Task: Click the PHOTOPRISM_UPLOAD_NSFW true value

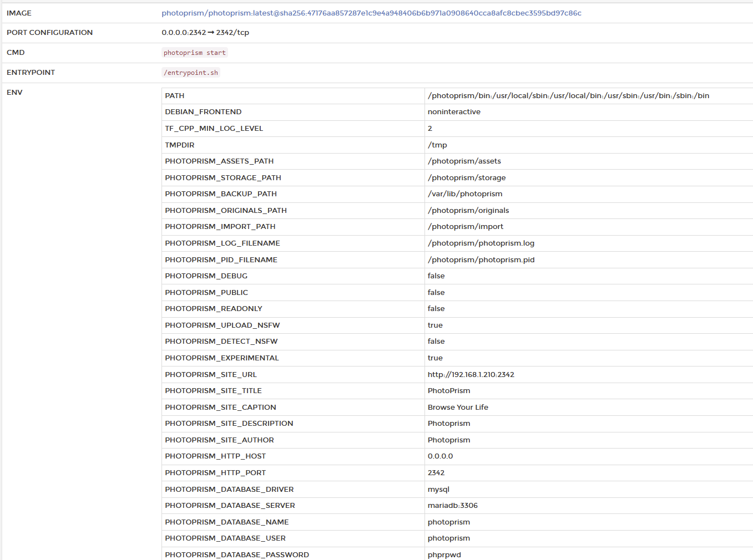Action: 435,325
